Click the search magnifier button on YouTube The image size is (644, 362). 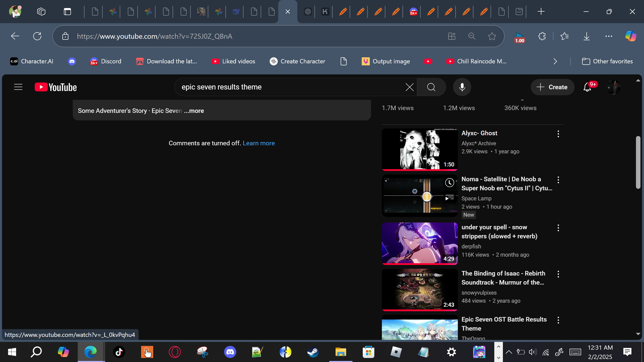click(x=431, y=87)
